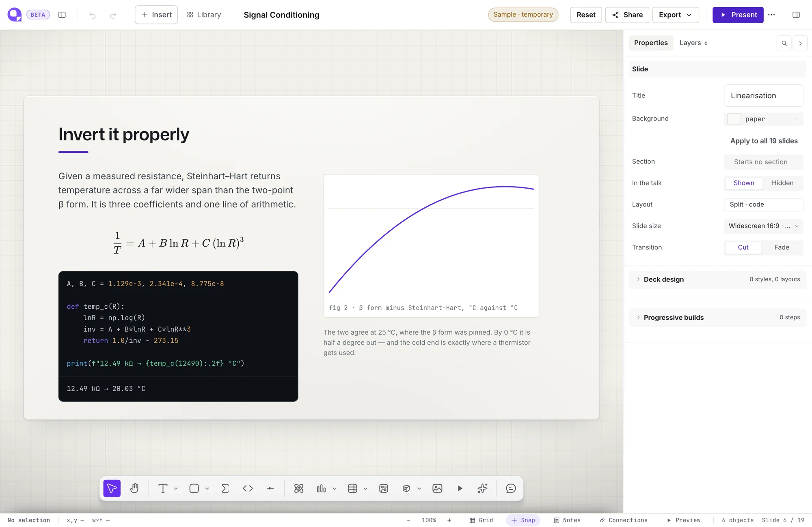Open the chart tool dropdown arrow
812x527 pixels.
click(x=334, y=489)
